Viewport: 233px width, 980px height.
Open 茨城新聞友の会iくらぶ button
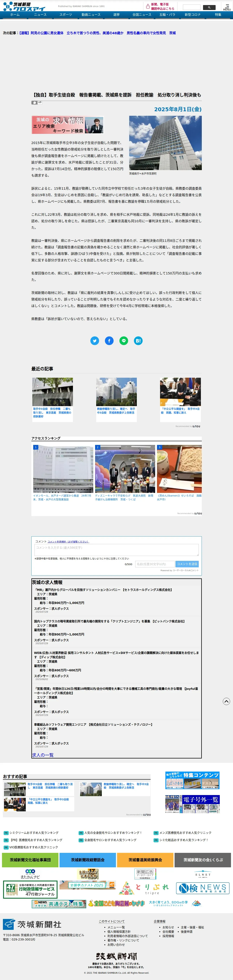coord(203,860)
